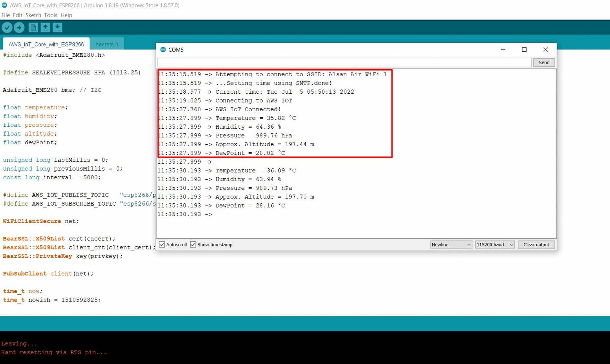Open the Newline line-ending dropdown

point(451,244)
